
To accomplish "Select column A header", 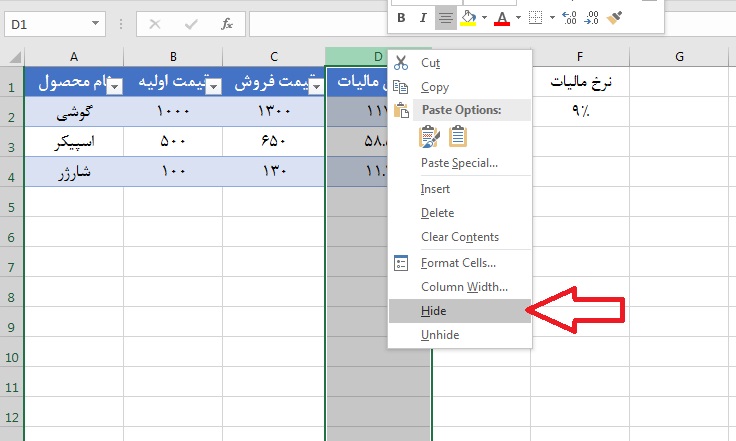I will 74,57.
